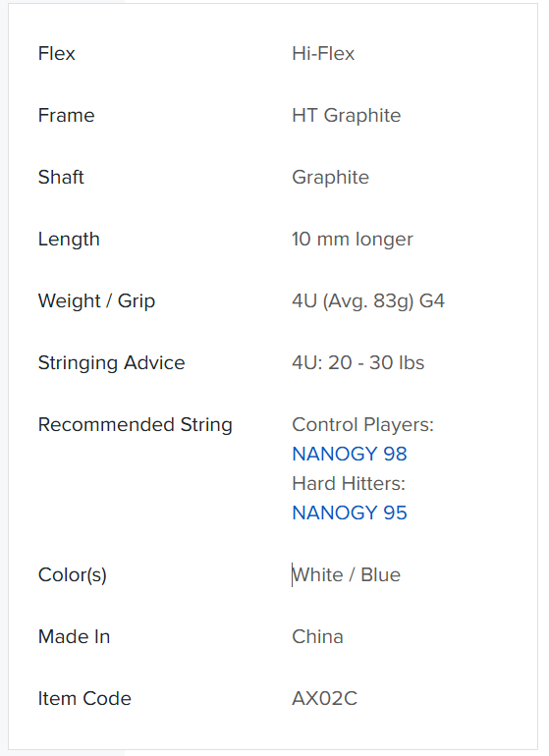Click the Made In China value
Screen dimensions: 549x756
point(317,636)
